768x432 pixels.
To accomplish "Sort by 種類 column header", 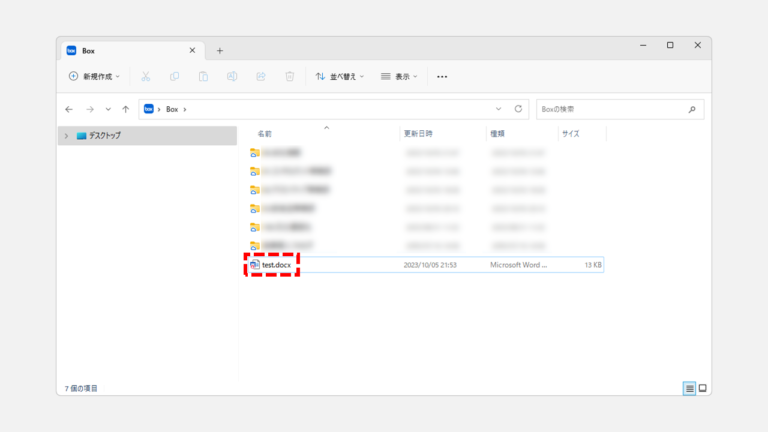I will tap(497, 134).
